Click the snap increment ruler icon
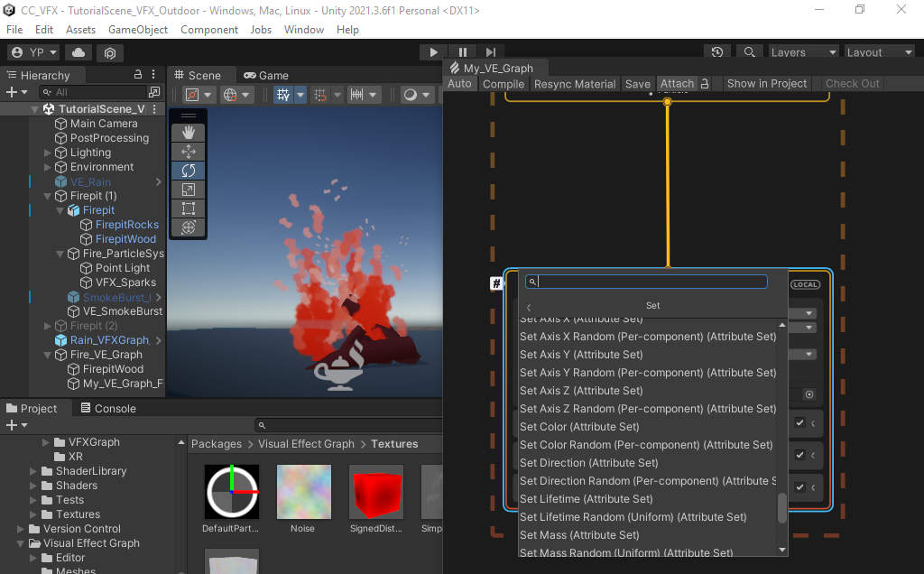924x574 pixels. pos(356,94)
